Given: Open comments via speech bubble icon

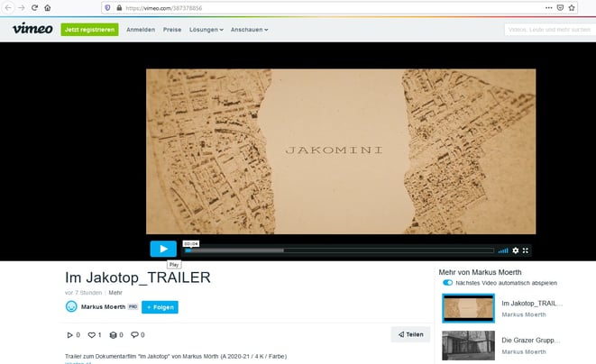Looking at the screenshot, I should (x=134, y=335).
